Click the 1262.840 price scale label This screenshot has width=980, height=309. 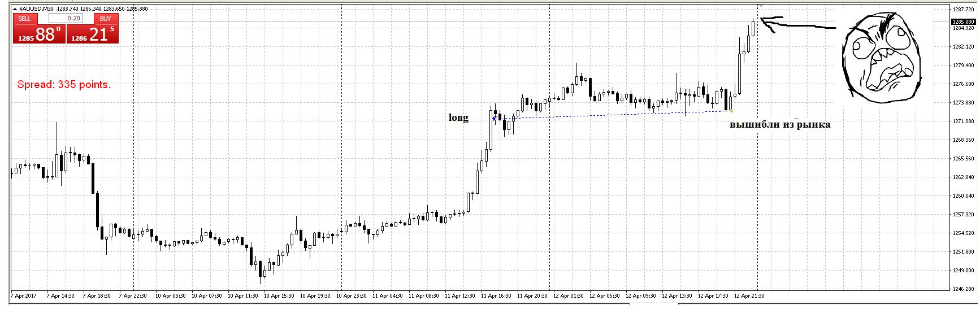coord(963,177)
